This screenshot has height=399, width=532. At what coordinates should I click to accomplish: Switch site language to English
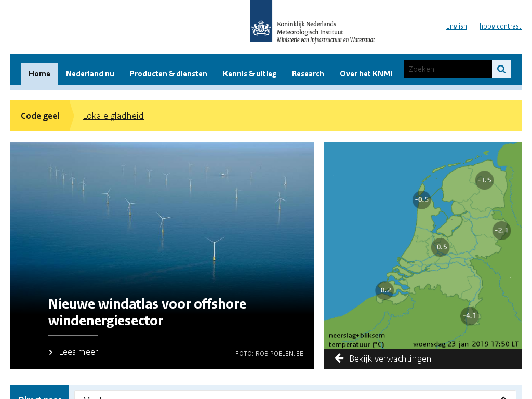[x=456, y=26]
